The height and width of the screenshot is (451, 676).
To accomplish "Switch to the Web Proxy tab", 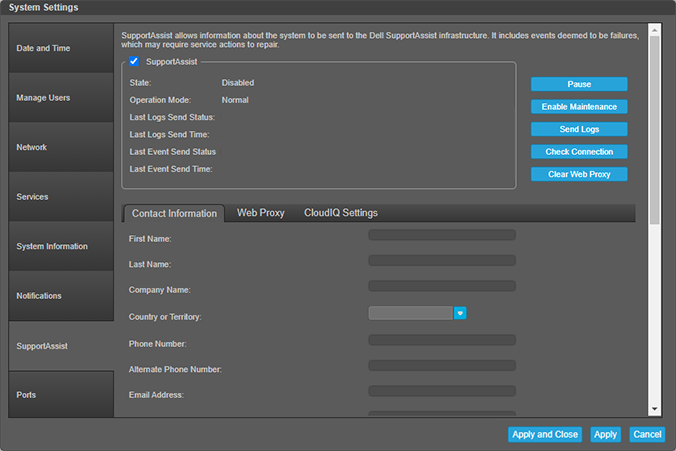I will [x=261, y=213].
